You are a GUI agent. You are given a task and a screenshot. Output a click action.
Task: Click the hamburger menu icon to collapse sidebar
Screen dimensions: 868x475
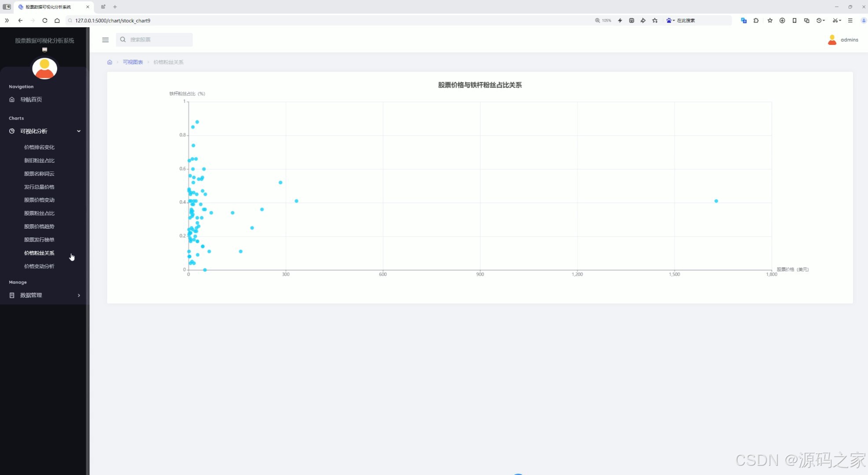click(x=105, y=40)
